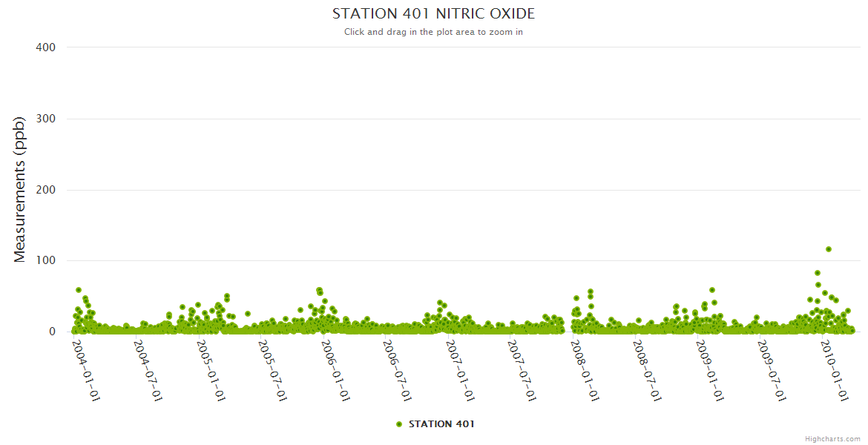
Task: Click the zoom hint subtitle text
Action: tap(433, 32)
